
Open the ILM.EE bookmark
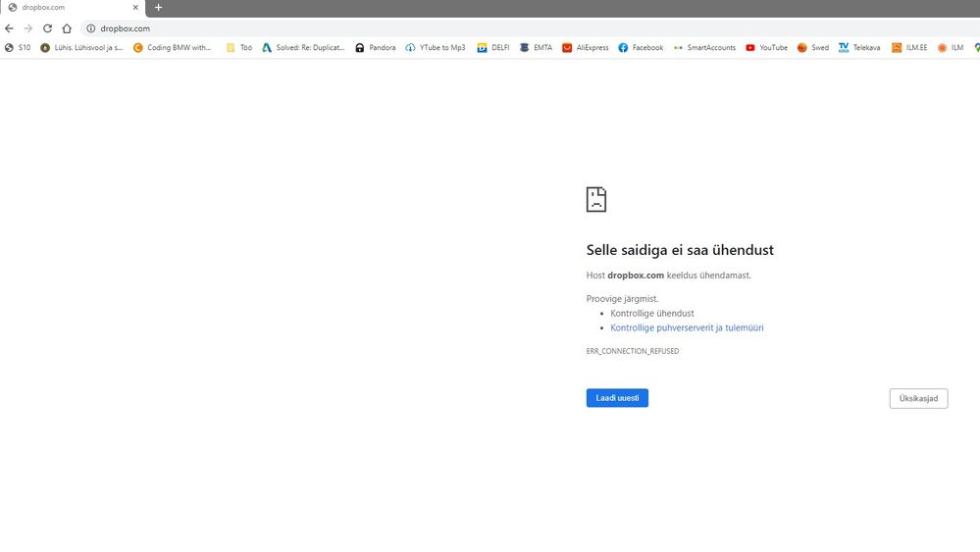click(909, 47)
